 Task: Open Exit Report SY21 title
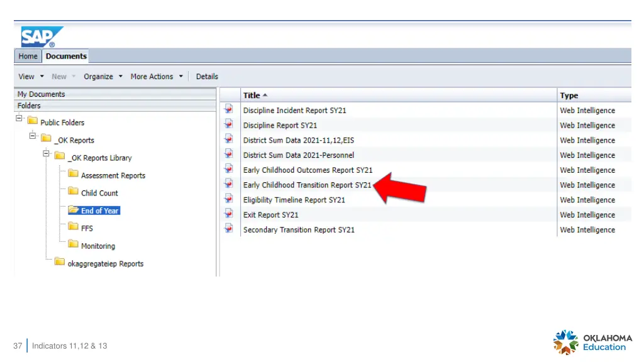point(270,215)
